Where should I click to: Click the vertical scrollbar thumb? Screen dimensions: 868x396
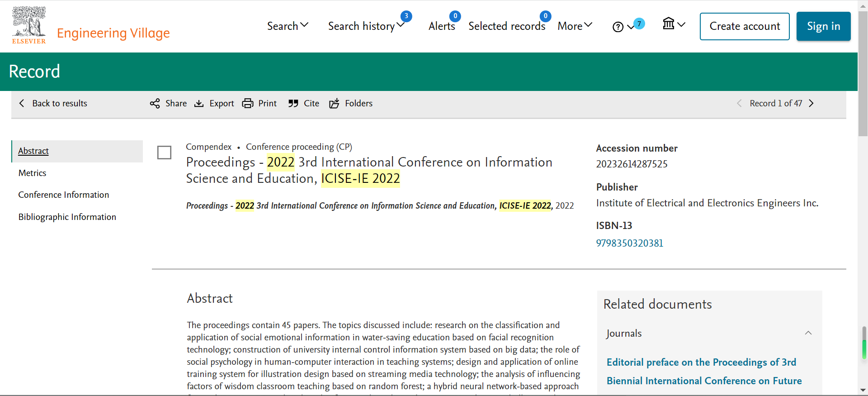click(x=863, y=73)
